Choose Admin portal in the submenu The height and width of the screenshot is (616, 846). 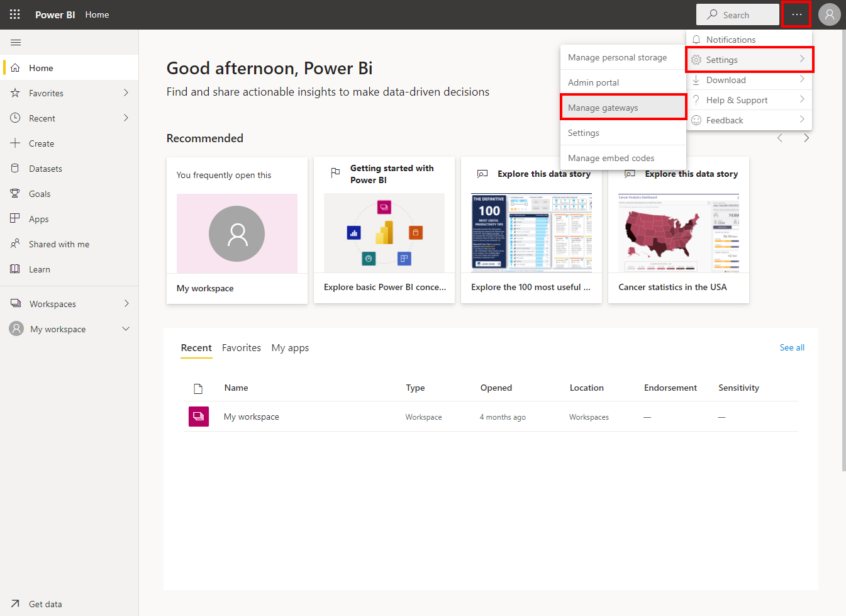point(593,82)
